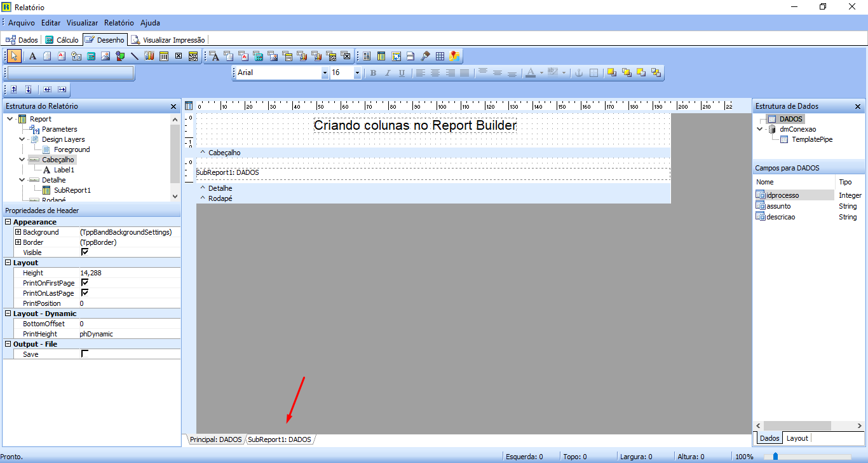Collapse the dmConexao tree node
Screen dimensions: 868x463
coord(760,129)
